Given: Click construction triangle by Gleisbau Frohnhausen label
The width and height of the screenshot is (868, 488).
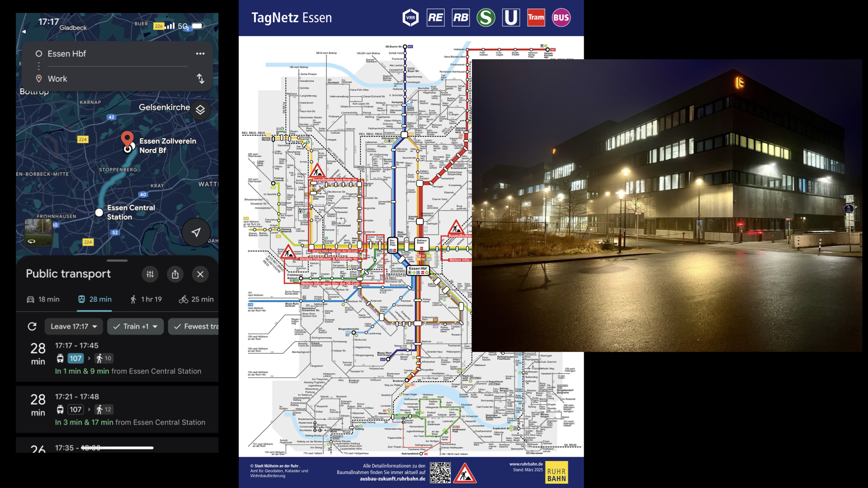Looking at the screenshot, I should point(288,251).
